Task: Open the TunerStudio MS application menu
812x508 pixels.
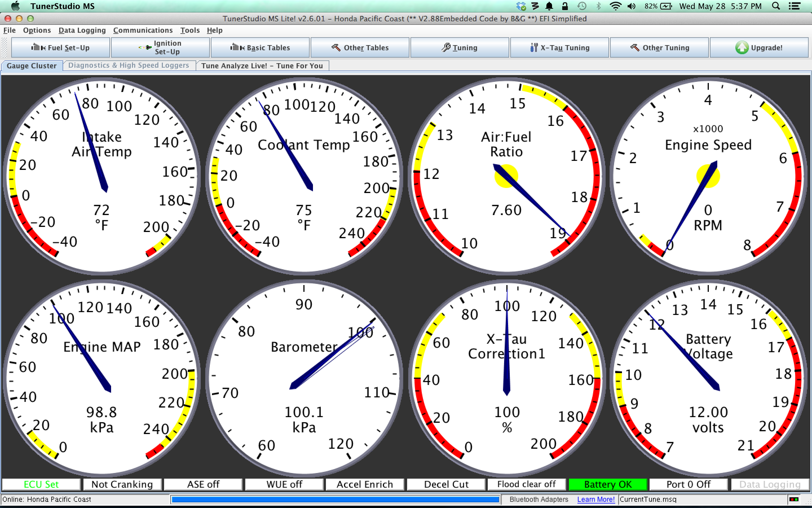Action: 62,6
